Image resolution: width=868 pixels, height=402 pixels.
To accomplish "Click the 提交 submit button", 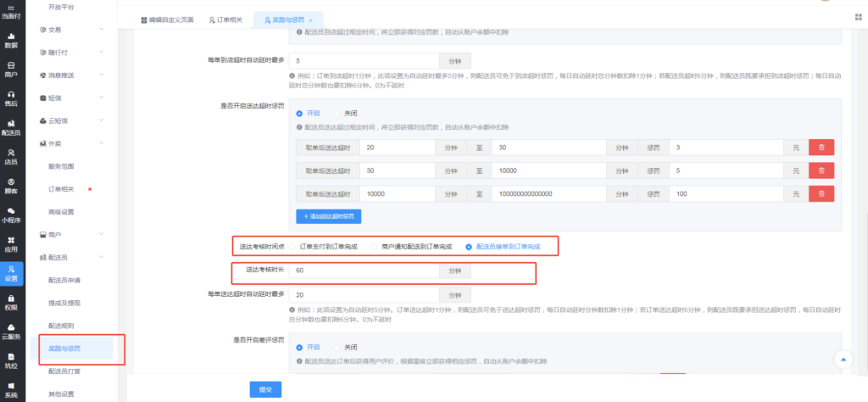I will [265, 389].
